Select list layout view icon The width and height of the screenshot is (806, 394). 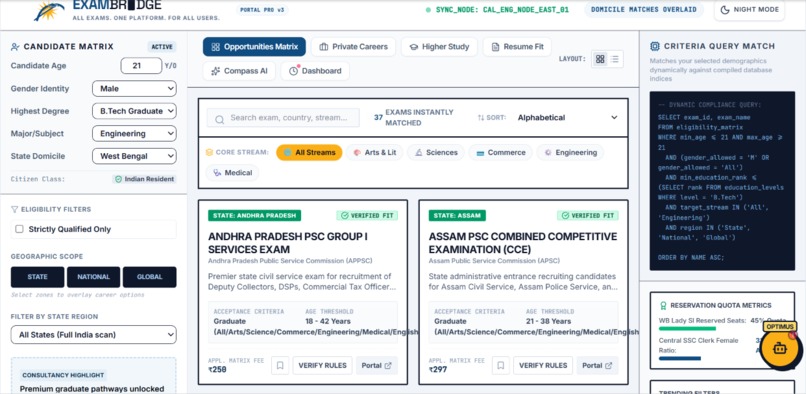pyautogui.click(x=615, y=59)
